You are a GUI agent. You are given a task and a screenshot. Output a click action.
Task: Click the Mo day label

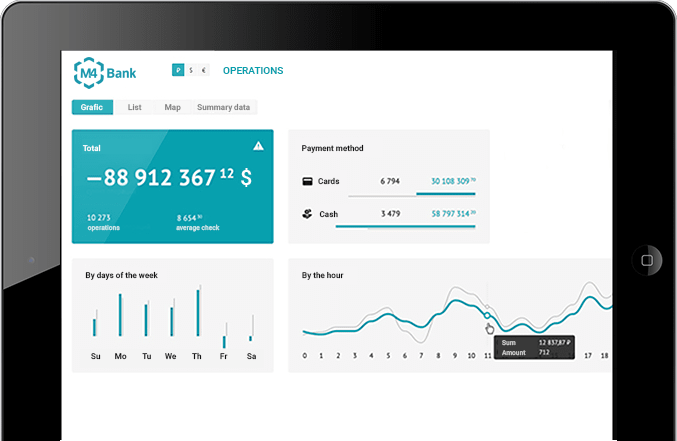[x=120, y=356]
